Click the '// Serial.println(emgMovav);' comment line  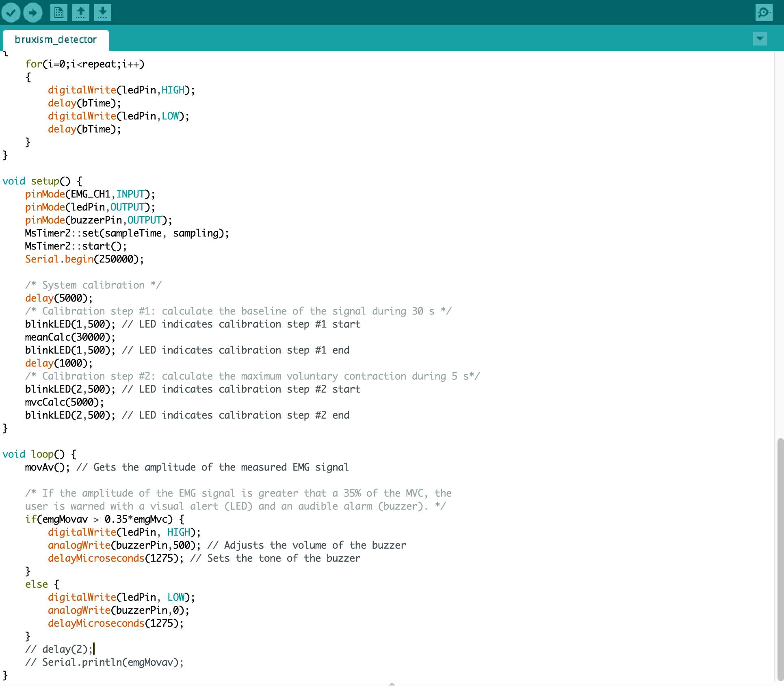pyautogui.click(x=104, y=662)
